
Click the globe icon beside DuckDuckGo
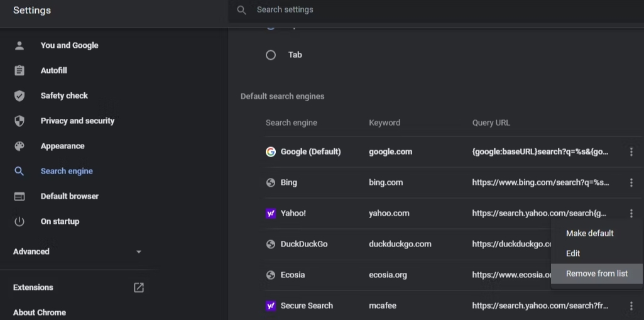click(271, 245)
